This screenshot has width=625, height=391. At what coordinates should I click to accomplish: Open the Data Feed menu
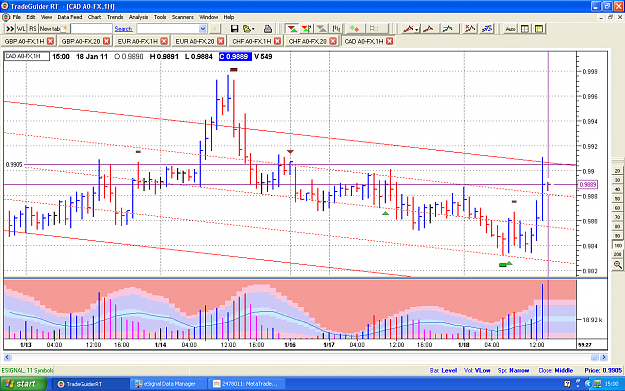click(70, 17)
